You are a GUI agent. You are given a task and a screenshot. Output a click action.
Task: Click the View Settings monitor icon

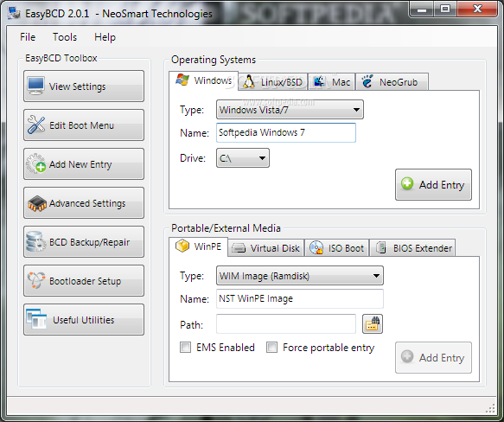tap(35, 86)
